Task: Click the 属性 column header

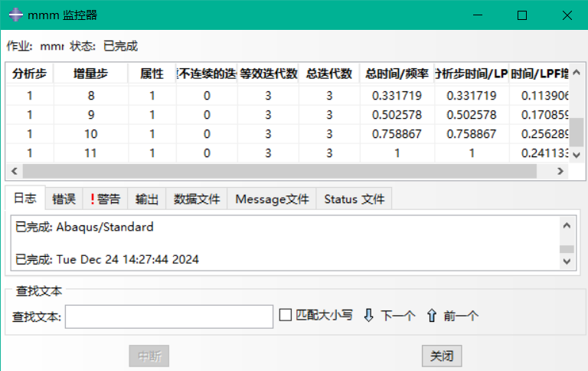Action: pos(152,74)
